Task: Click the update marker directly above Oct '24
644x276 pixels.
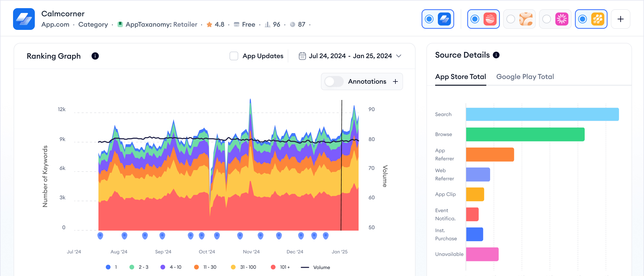Action: 202,236
